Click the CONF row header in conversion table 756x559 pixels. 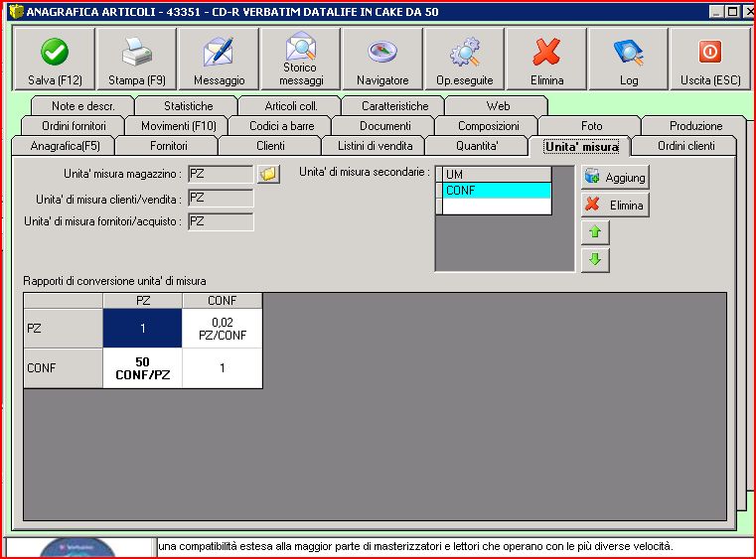64,368
